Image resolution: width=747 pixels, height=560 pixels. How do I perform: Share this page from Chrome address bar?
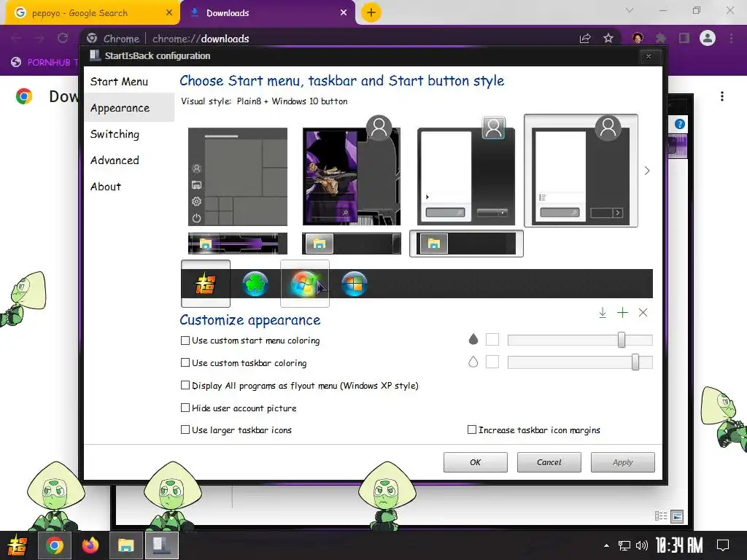585,38
